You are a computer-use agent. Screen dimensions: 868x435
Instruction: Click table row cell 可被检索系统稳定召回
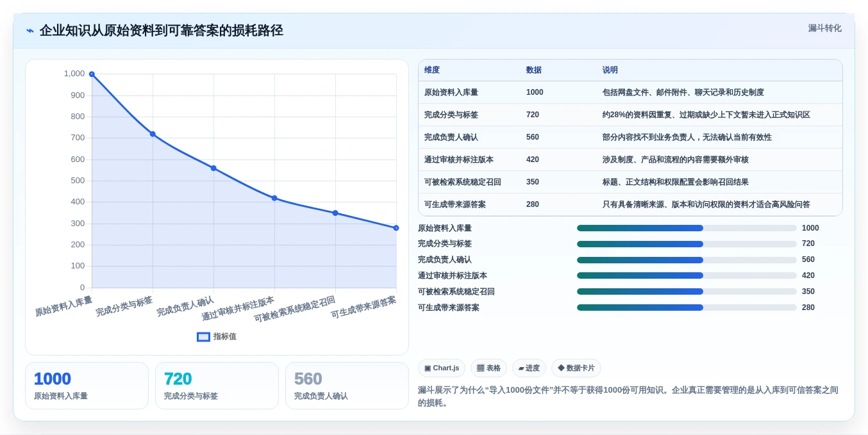463,182
